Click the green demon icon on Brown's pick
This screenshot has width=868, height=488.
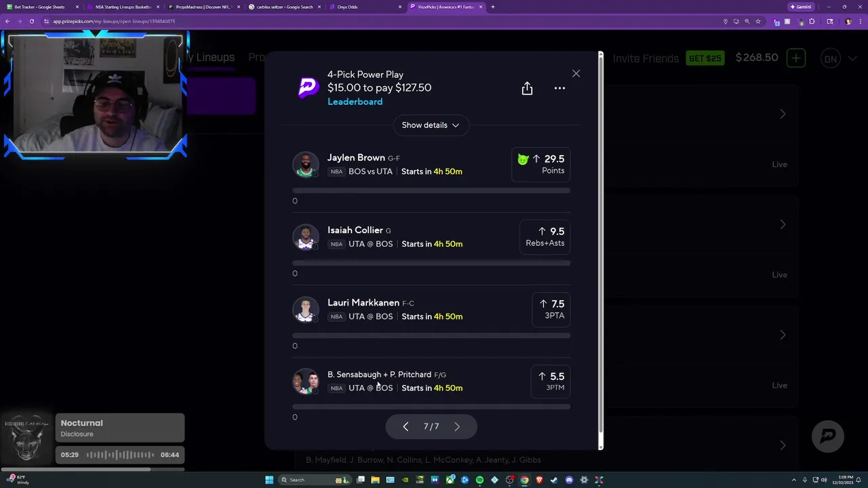click(523, 159)
